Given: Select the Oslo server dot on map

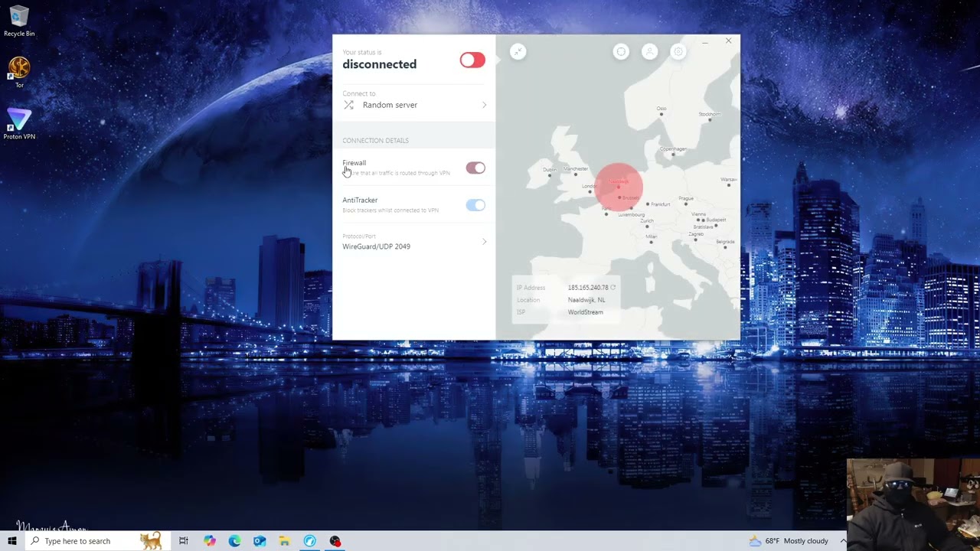Looking at the screenshot, I should [x=662, y=116].
